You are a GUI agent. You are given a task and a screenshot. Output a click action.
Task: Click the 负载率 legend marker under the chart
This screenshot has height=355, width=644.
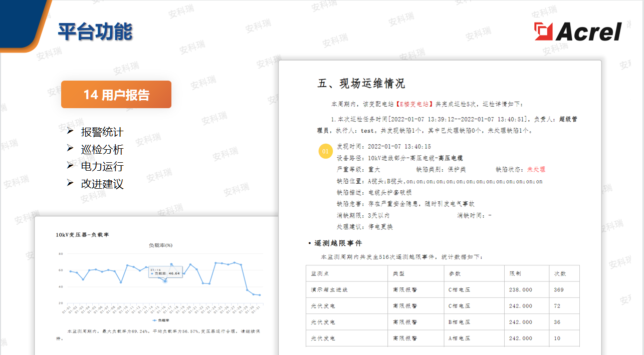(161, 320)
